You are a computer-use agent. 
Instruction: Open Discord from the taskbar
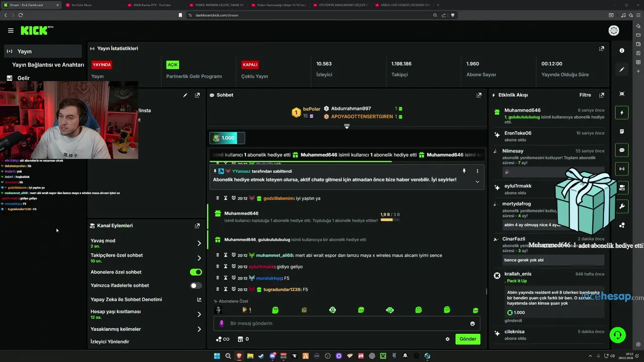pos(273,356)
